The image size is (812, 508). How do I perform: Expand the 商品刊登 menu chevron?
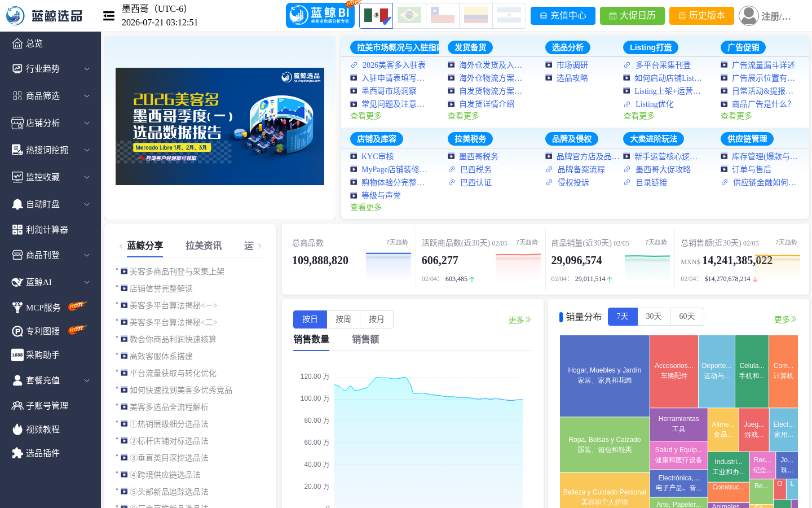pos(87,255)
